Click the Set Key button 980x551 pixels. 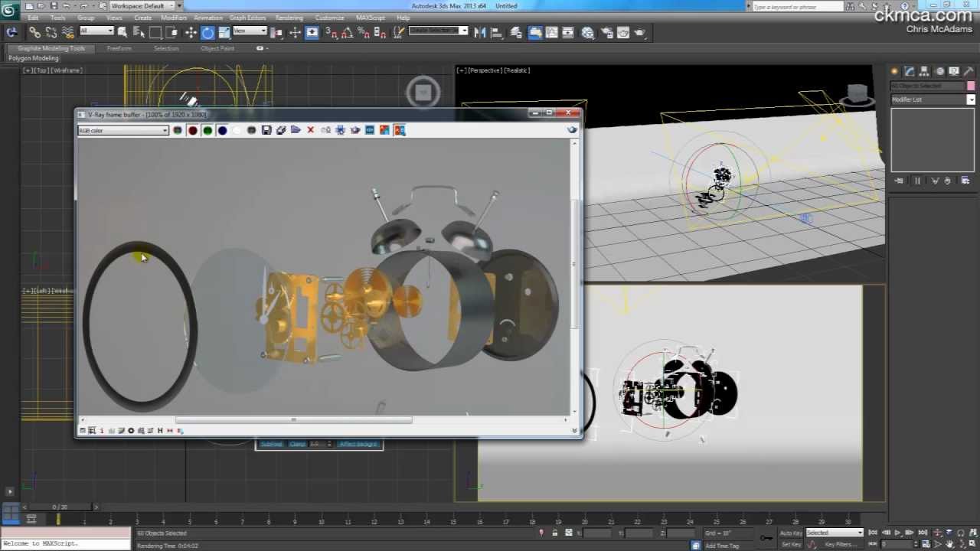[x=790, y=544]
